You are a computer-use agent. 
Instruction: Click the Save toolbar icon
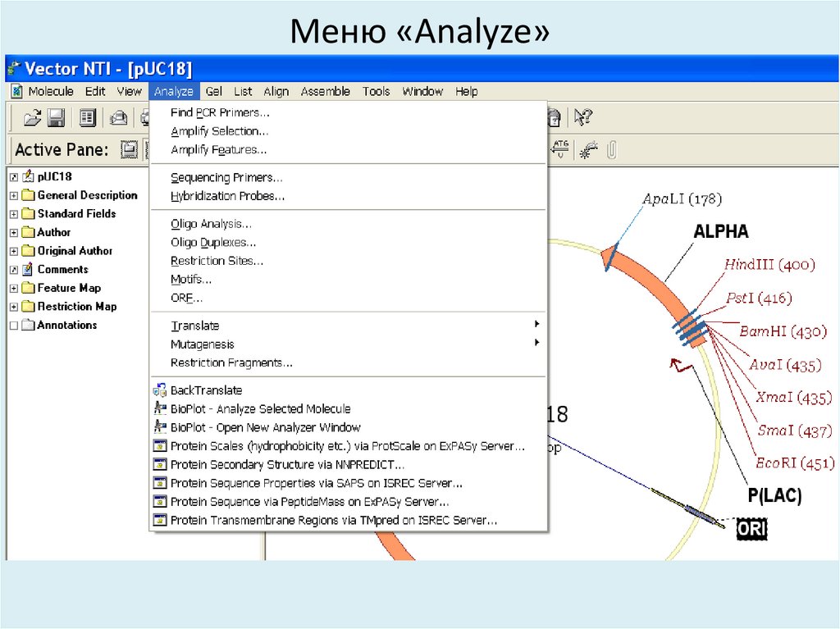click(56, 118)
